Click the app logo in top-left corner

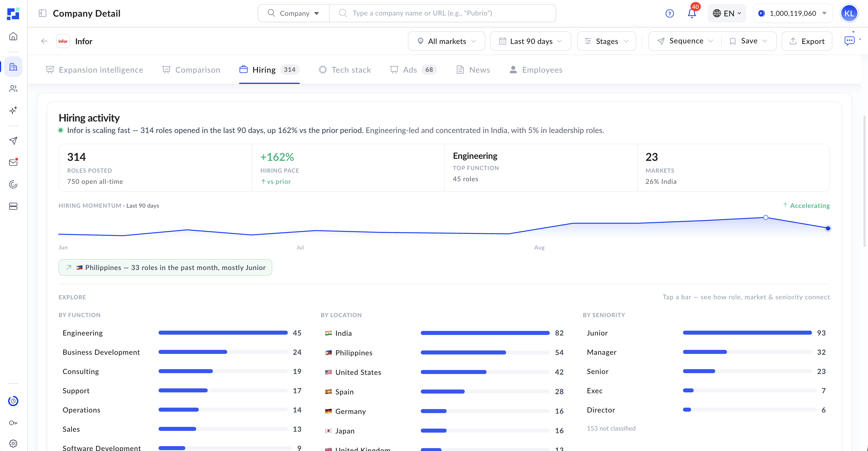click(x=13, y=14)
